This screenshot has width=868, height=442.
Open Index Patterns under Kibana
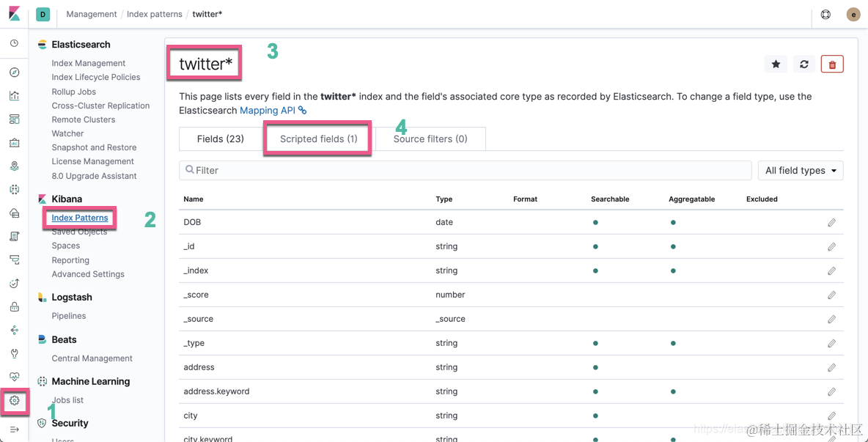click(x=80, y=218)
